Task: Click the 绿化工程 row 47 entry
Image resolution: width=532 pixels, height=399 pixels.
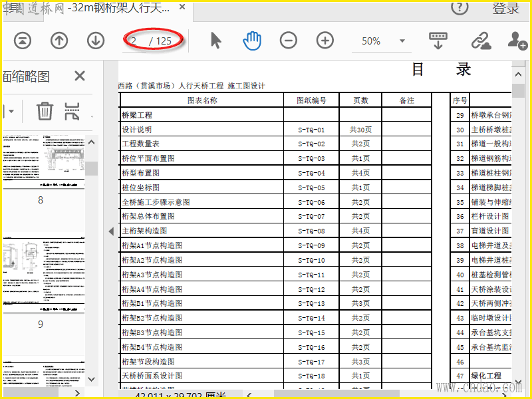Action: (486, 376)
